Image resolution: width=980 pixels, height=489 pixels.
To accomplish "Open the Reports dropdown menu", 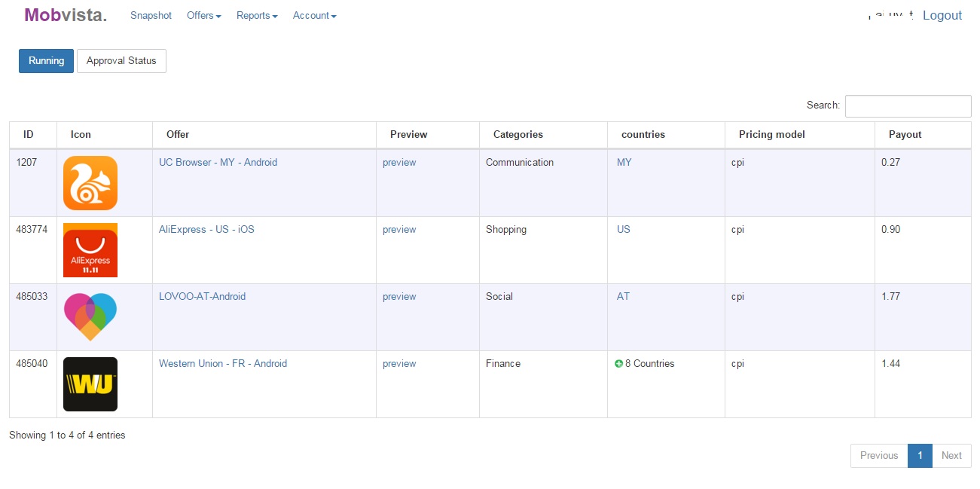I will pos(257,16).
